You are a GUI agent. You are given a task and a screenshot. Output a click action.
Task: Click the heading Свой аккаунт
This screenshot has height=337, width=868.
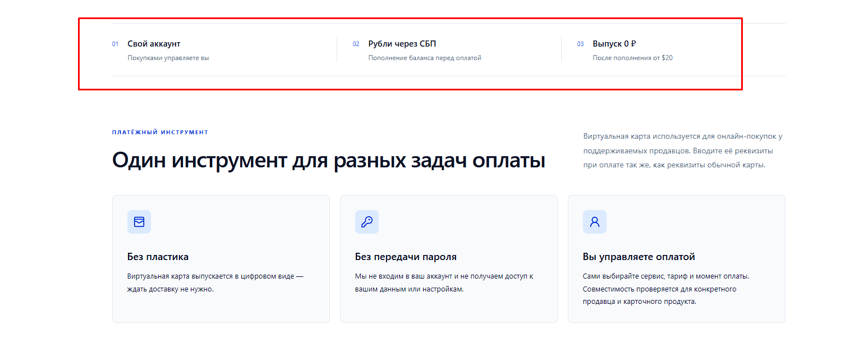pyautogui.click(x=154, y=44)
